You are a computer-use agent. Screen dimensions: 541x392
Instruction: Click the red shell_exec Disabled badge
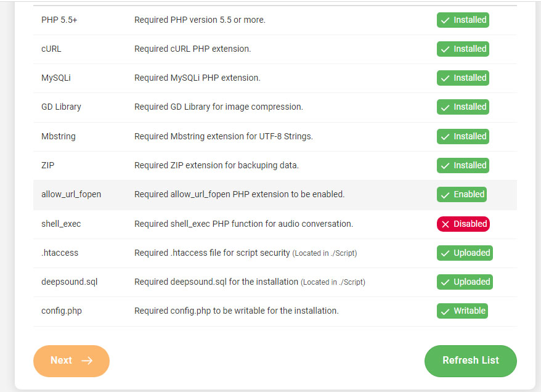[463, 224]
